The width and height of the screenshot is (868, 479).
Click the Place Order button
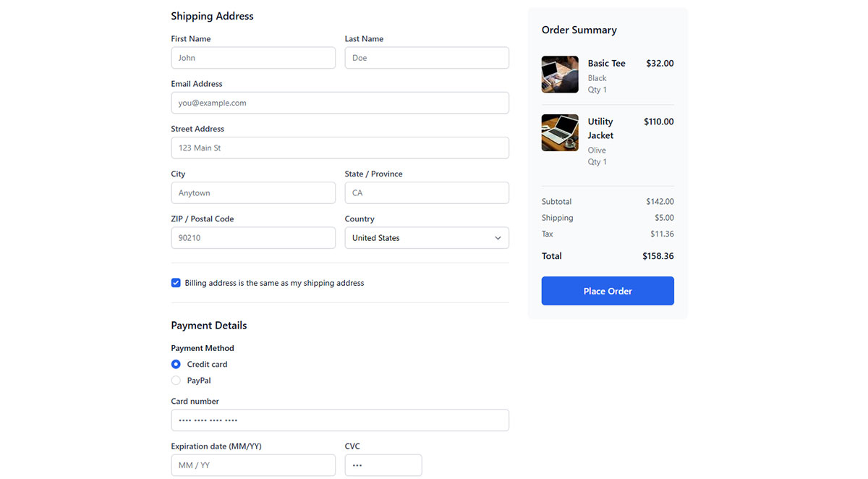(x=608, y=290)
